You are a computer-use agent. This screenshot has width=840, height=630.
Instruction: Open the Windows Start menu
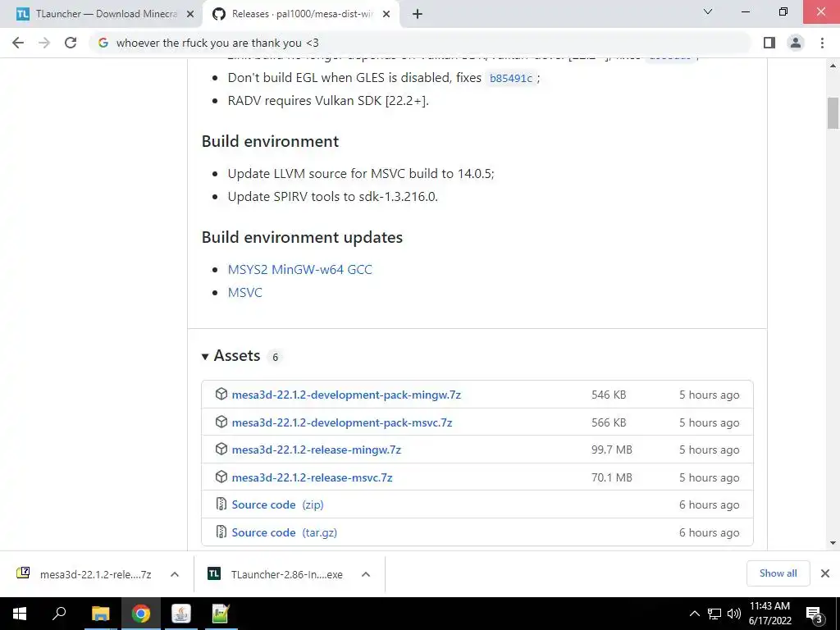[x=20, y=614]
